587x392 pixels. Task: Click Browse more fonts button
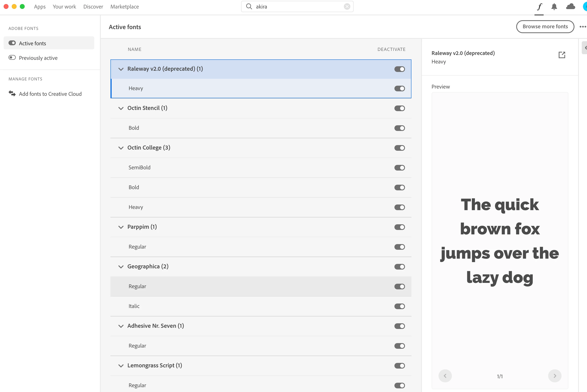click(x=545, y=26)
